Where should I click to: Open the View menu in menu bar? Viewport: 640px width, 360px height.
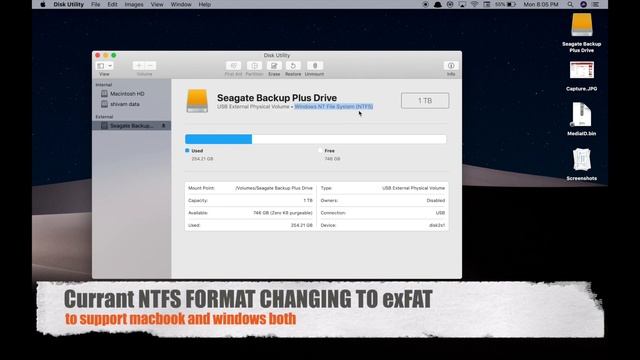point(157,4)
